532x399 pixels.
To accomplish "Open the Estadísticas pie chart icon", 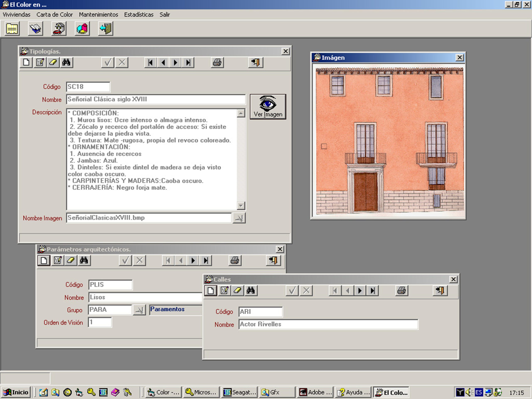I will pos(82,29).
